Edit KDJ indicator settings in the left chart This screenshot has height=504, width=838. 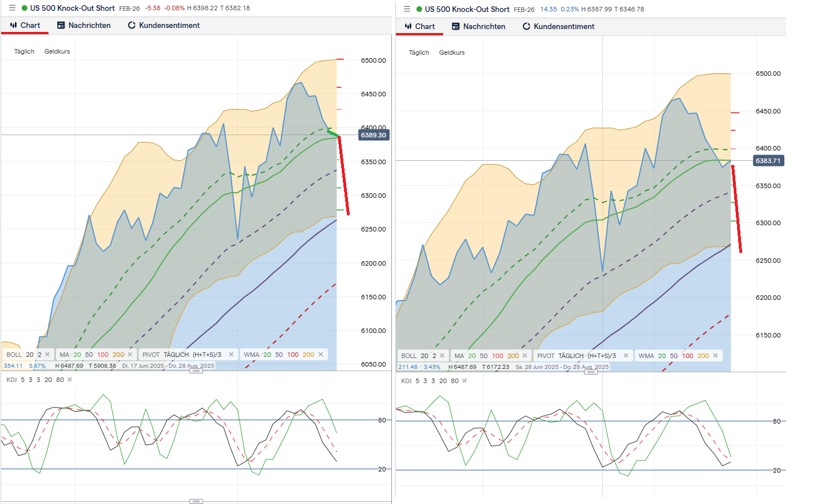click(x=11, y=380)
